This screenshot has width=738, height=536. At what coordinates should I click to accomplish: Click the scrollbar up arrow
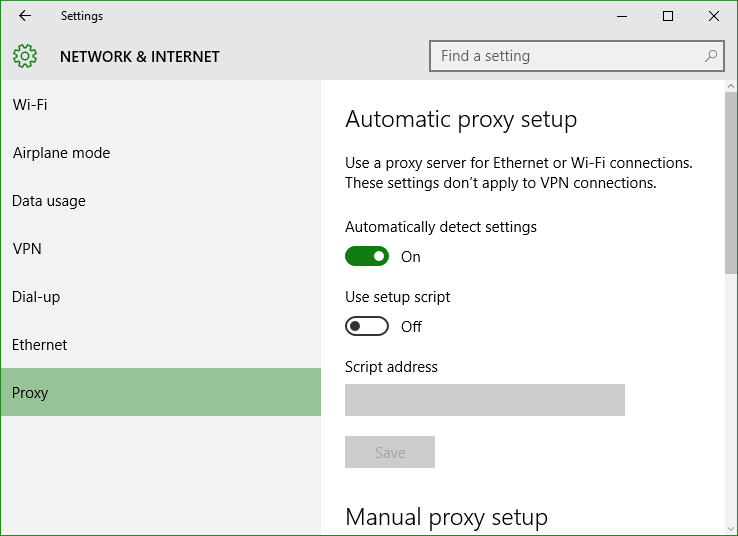pyautogui.click(x=731, y=86)
